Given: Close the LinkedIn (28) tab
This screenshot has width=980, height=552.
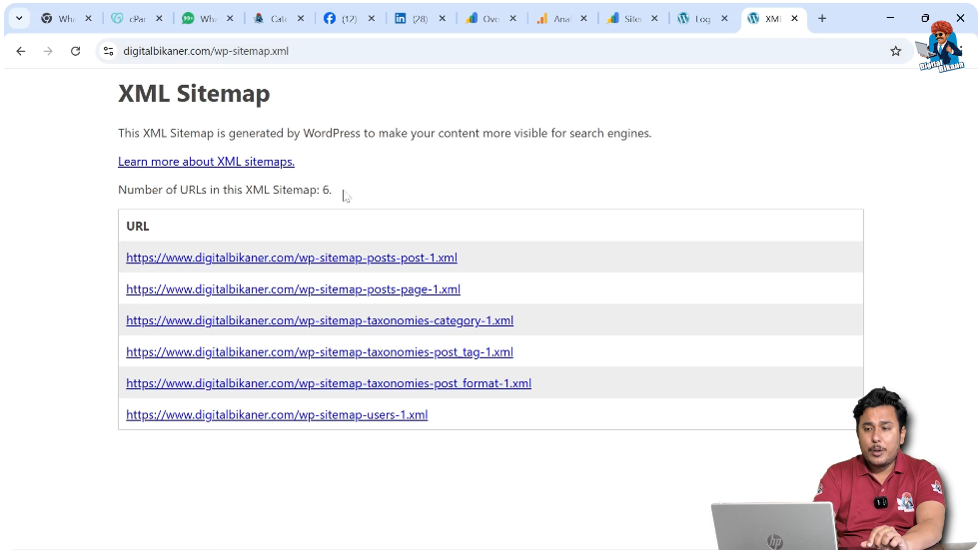Looking at the screenshot, I should pyautogui.click(x=443, y=19).
